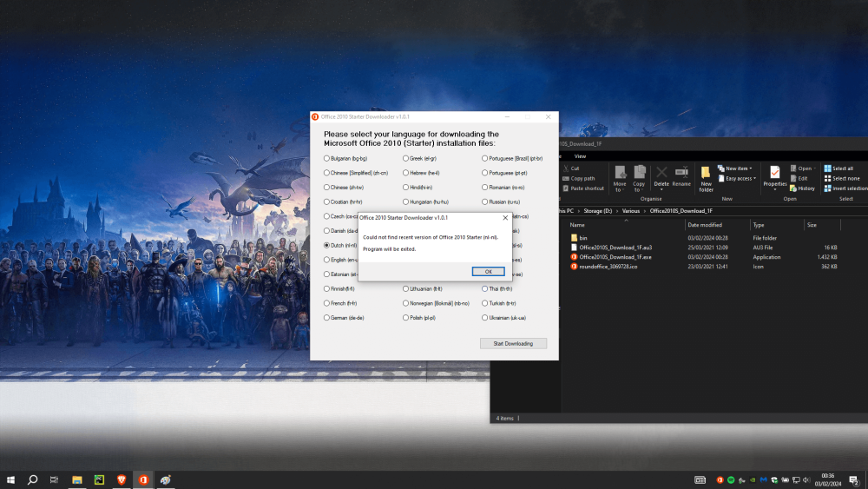This screenshot has width=868, height=489.
Task: Click Copy path in Explorer ribbon
Action: coord(578,178)
